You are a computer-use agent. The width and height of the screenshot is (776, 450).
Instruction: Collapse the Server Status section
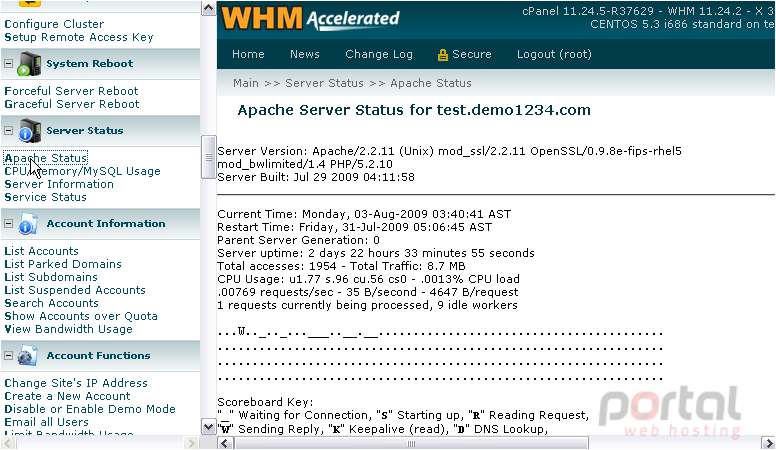coord(8,131)
